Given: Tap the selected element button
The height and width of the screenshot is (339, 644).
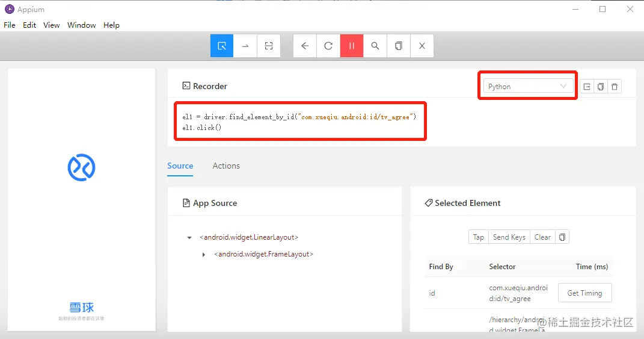Looking at the screenshot, I should (479, 237).
